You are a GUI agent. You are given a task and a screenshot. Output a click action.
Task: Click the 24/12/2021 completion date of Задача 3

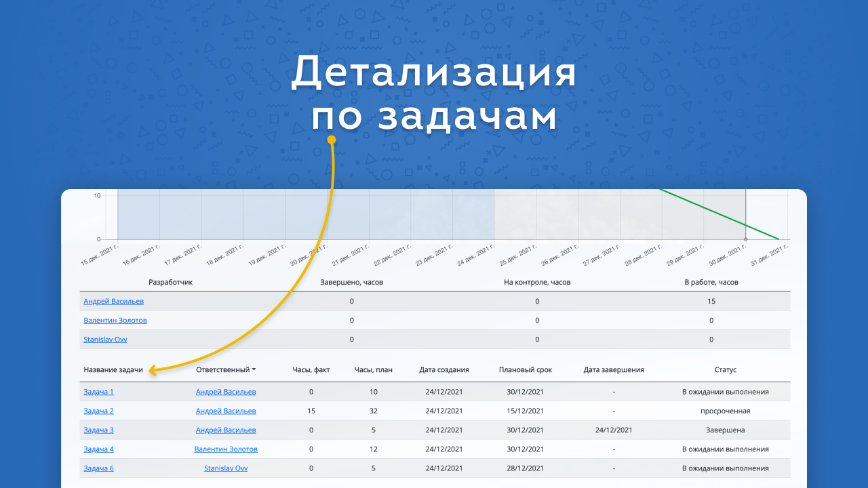[614, 430]
